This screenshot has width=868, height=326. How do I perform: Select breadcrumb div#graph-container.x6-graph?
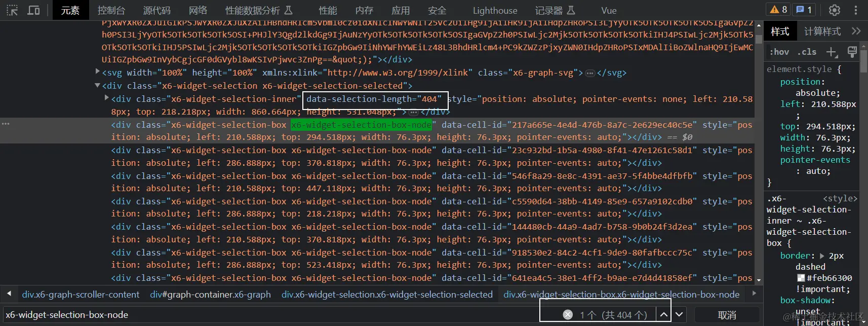coord(210,295)
